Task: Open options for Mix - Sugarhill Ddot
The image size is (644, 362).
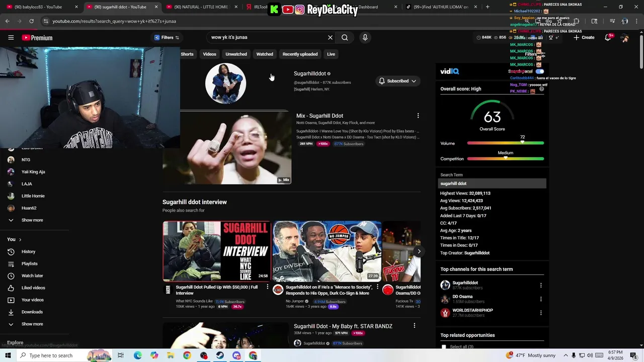Action: [x=418, y=116]
